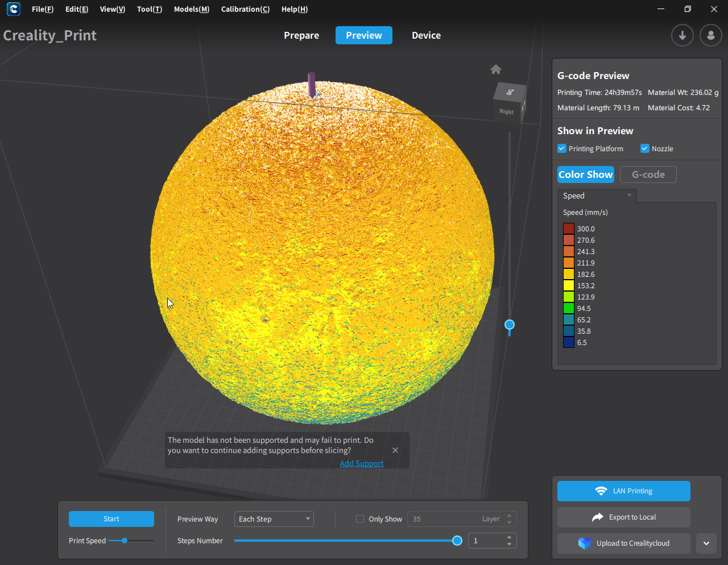Switch to the Preview tab
The height and width of the screenshot is (565, 728).
(364, 35)
